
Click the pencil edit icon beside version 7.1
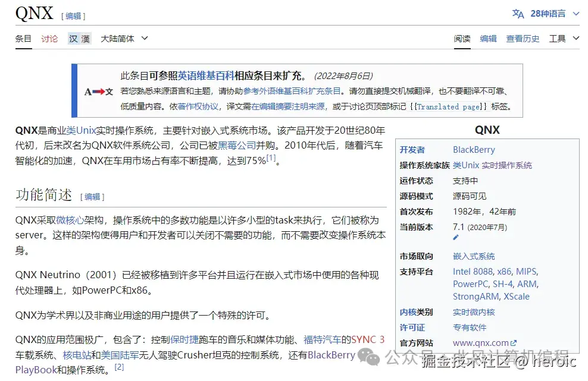tap(455, 237)
